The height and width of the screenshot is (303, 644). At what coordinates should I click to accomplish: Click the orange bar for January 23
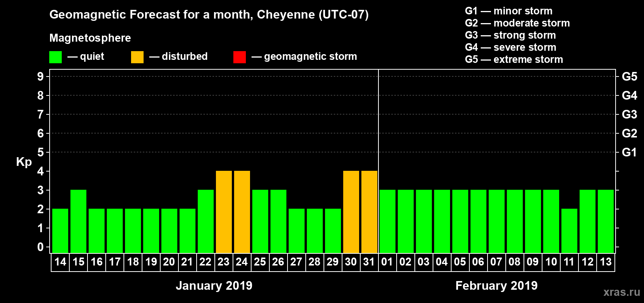(224, 212)
